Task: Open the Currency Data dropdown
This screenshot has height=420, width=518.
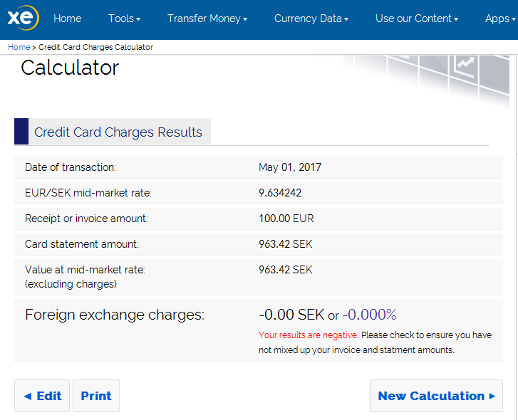Action: (311, 19)
